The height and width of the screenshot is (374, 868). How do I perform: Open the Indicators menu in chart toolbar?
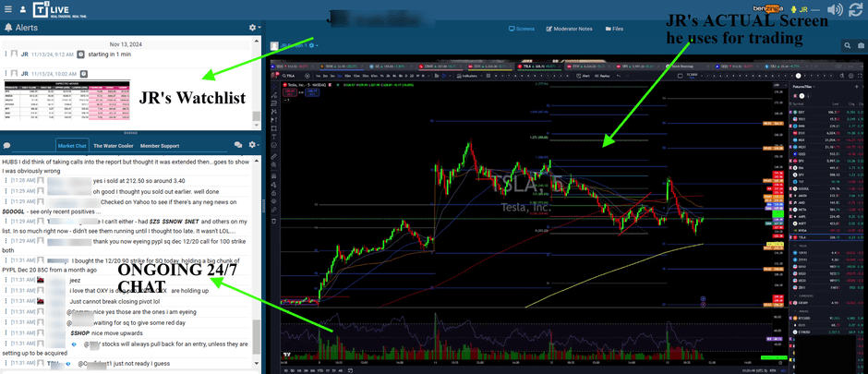[x=468, y=76]
